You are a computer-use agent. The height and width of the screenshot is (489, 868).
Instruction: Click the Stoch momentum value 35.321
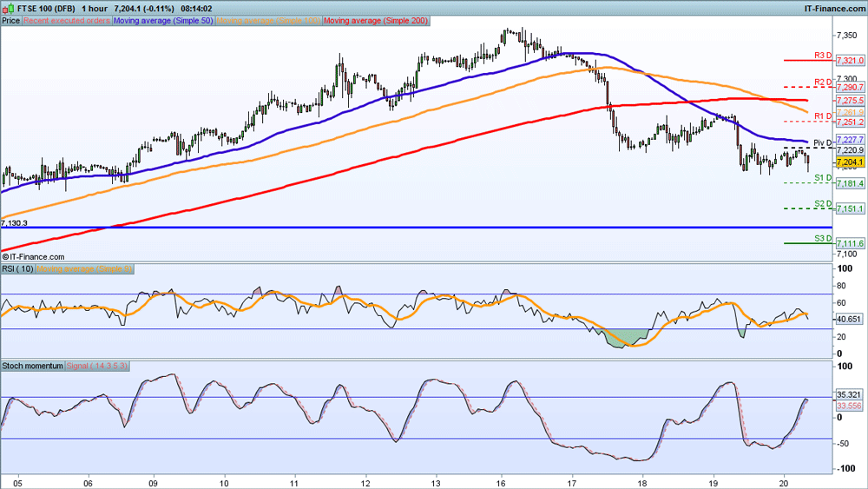(849, 395)
